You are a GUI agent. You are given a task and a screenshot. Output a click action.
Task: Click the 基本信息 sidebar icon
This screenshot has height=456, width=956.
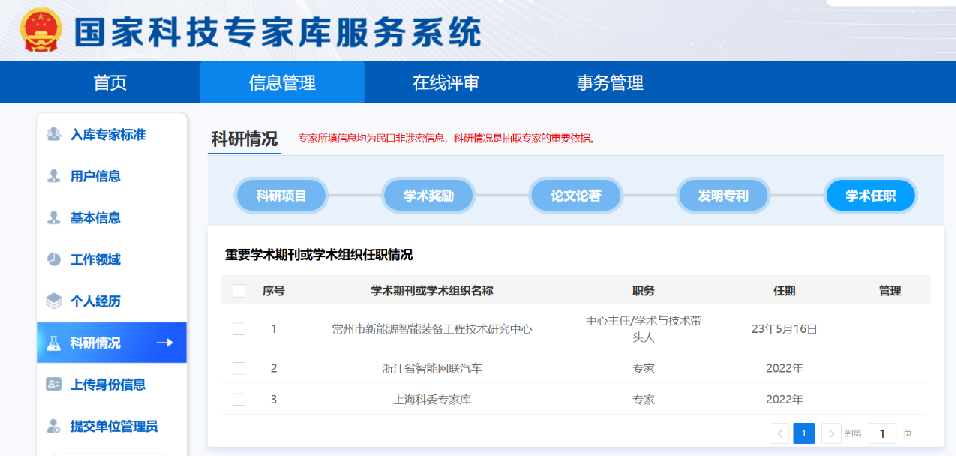[x=54, y=218]
